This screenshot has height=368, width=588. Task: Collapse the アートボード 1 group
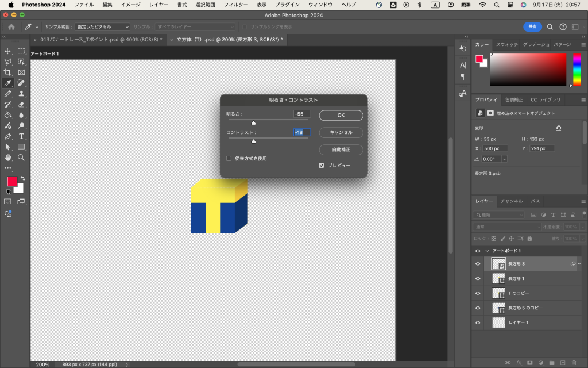tap(487, 251)
